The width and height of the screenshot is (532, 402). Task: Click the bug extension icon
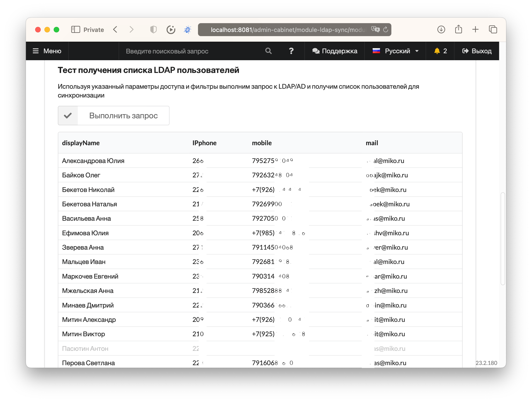click(x=187, y=30)
